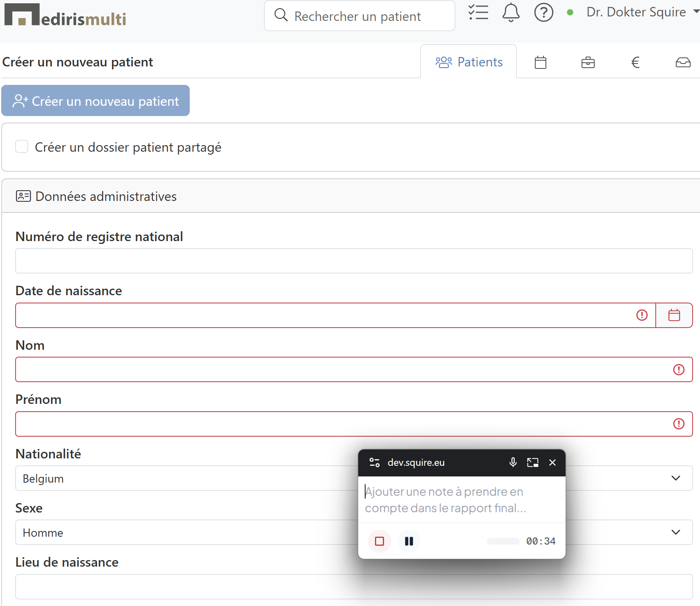The height and width of the screenshot is (606, 700).
Task: Check Créer un dossier patient partagé
Action: tap(22, 147)
